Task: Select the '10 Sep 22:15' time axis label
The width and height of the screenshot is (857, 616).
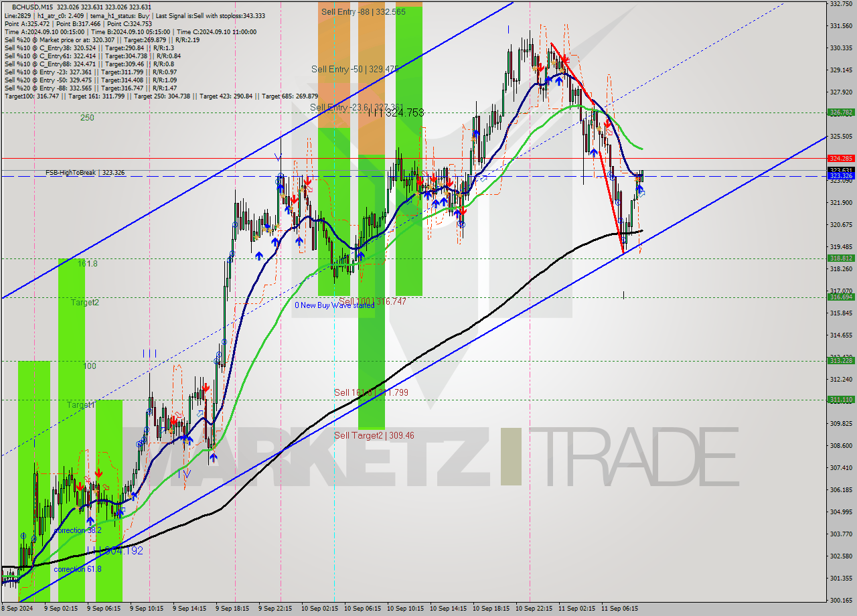Action: click(534, 609)
